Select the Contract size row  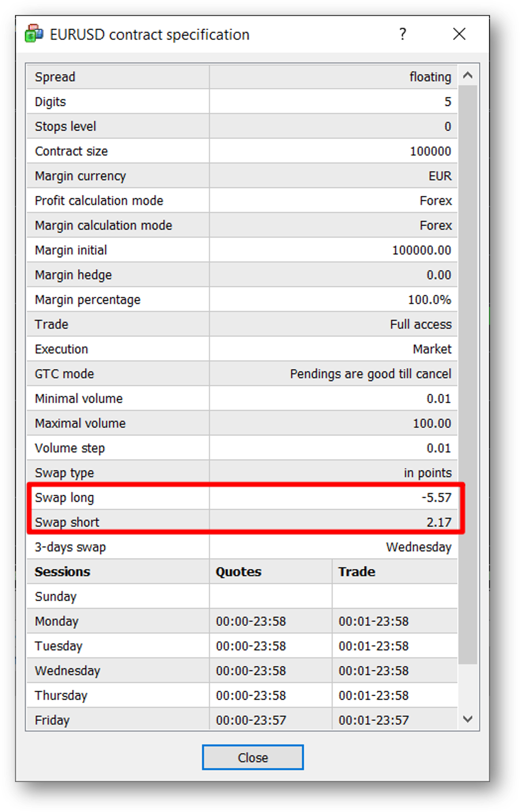point(242,151)
